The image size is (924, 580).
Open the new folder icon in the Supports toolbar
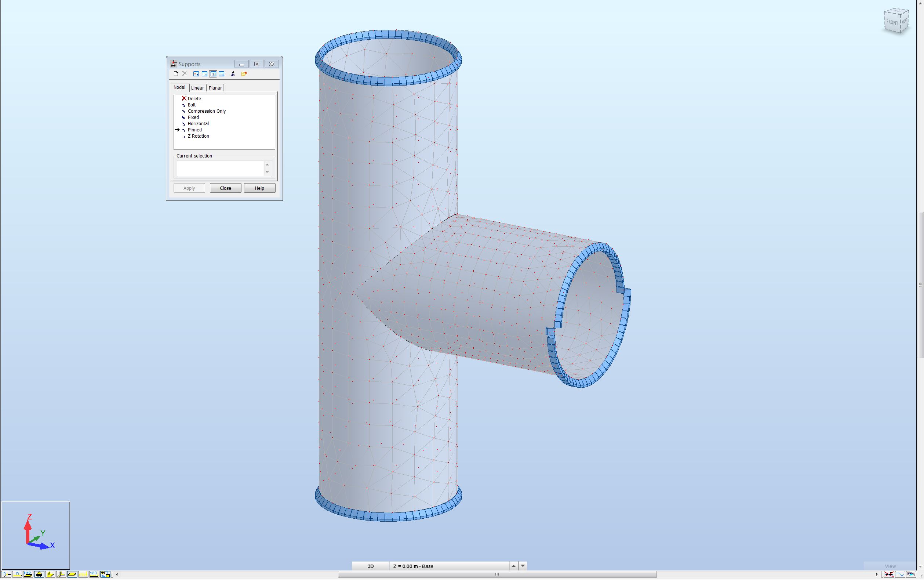click(244, 74)
